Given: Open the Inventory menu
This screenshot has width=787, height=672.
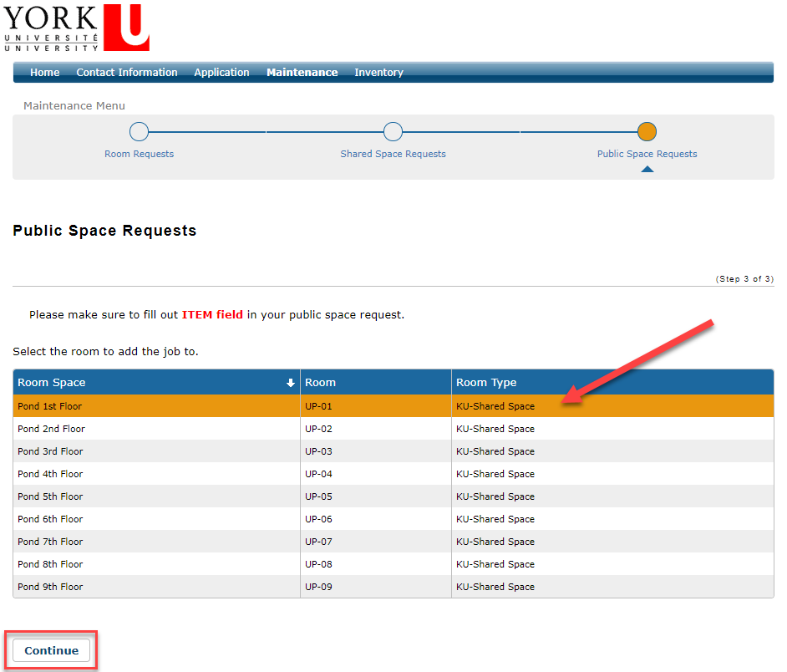Looking at the screenshot, I should point(379,73).
